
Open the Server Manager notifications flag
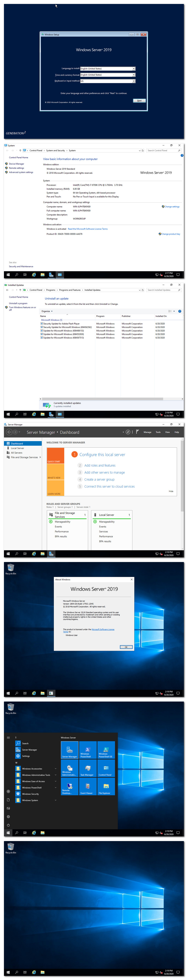tap(137, 432)
